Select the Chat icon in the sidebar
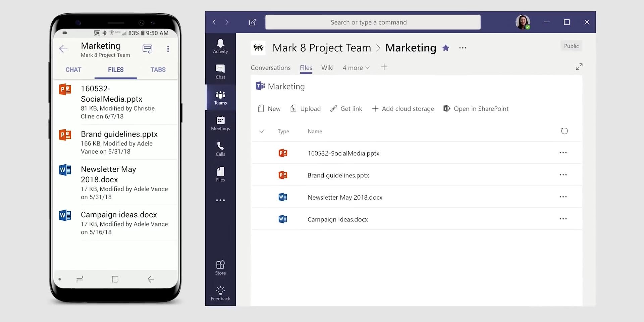This screenshot has height=322, width=644. click(x=220, y=71)
